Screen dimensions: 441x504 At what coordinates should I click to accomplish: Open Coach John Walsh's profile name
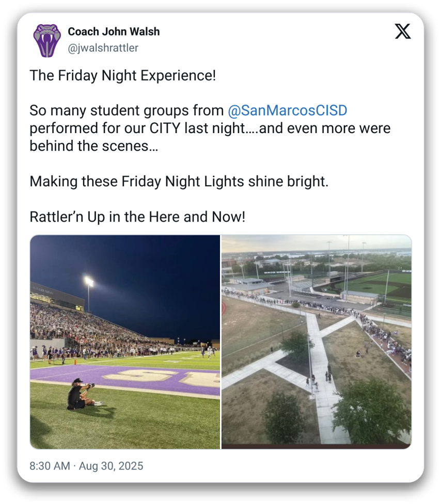click(x=114, y=31)
